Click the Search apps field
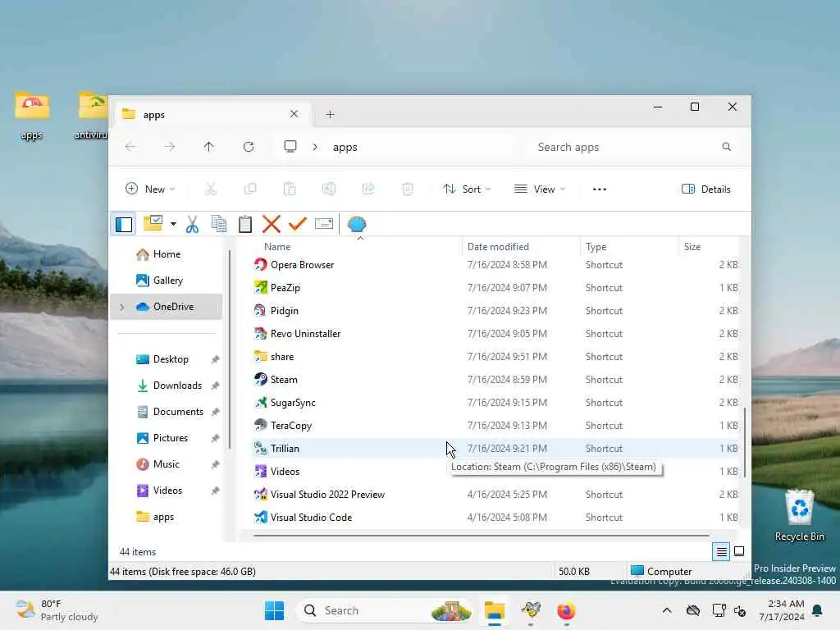This screenshot has width=840, height=630. [632, 147]
